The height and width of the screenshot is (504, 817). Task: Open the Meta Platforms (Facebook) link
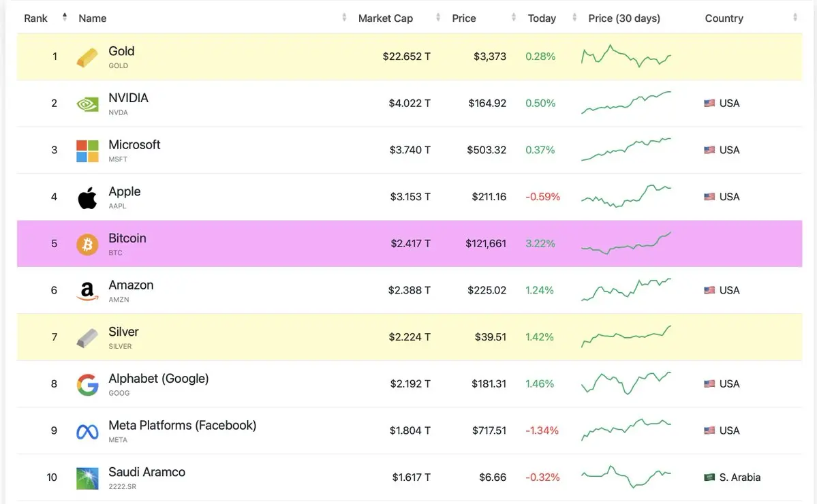[183, 426]
